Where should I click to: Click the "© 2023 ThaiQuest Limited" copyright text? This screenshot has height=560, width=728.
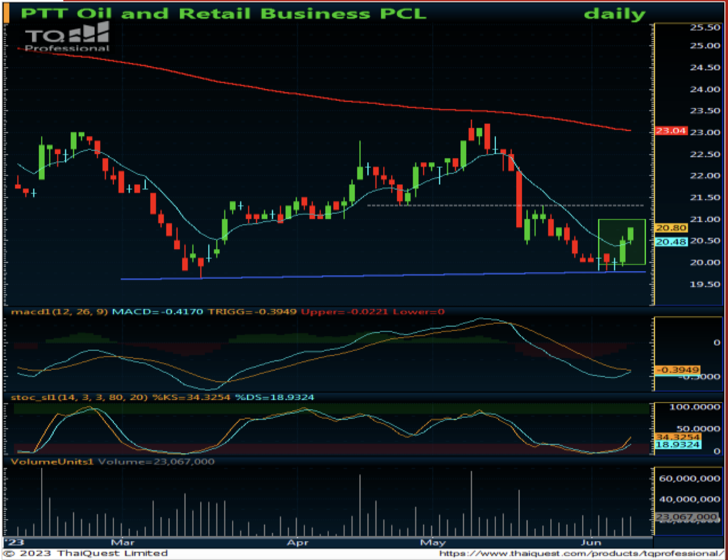tap(86, 553)
